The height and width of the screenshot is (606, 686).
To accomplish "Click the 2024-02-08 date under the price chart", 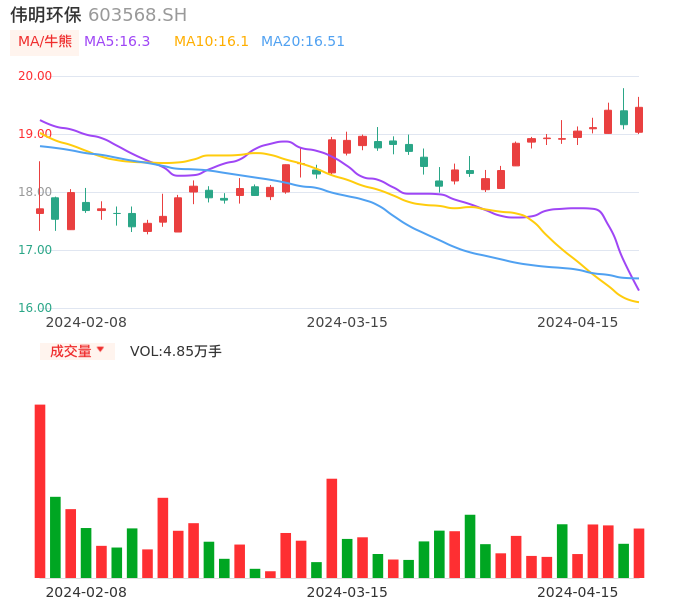I will [x=86, y=322].
